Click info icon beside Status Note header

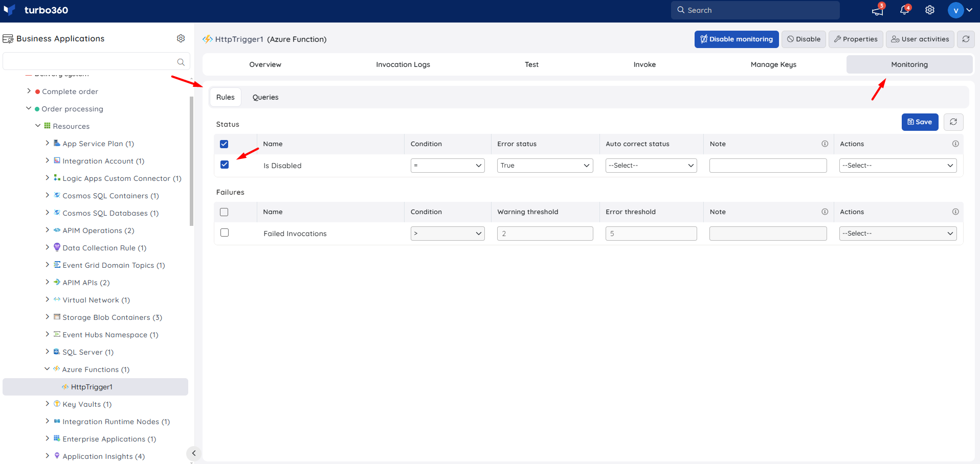click(825, 144)
